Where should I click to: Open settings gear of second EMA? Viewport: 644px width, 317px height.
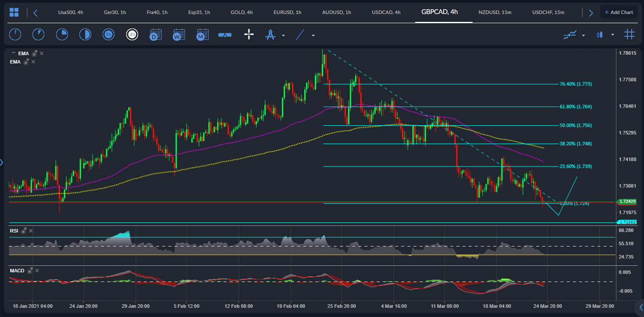[26, 62]
